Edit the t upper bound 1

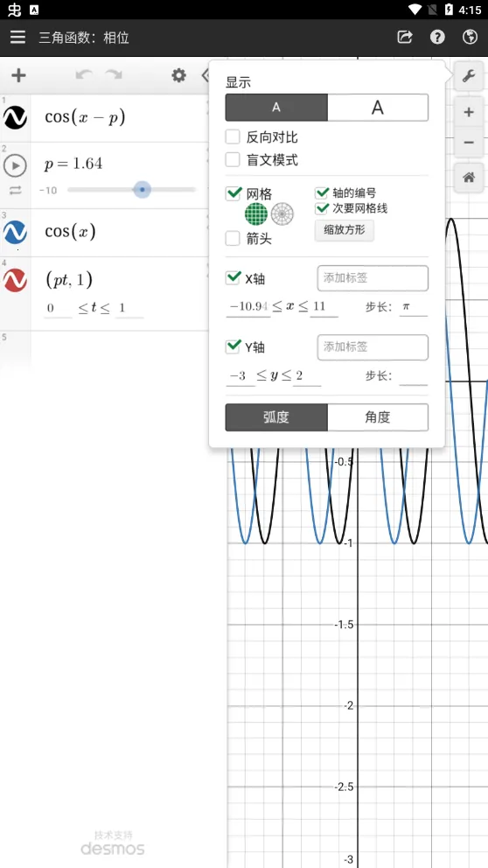coord(129,309)
